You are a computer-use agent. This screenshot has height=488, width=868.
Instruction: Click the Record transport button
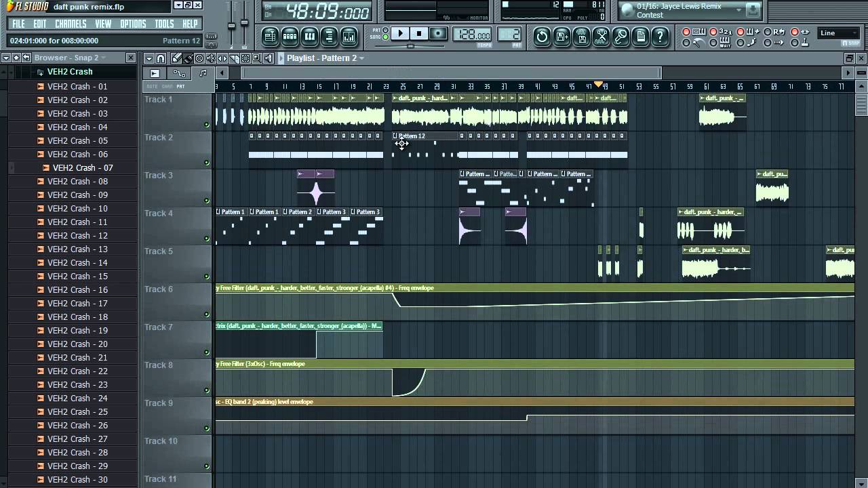438,33
